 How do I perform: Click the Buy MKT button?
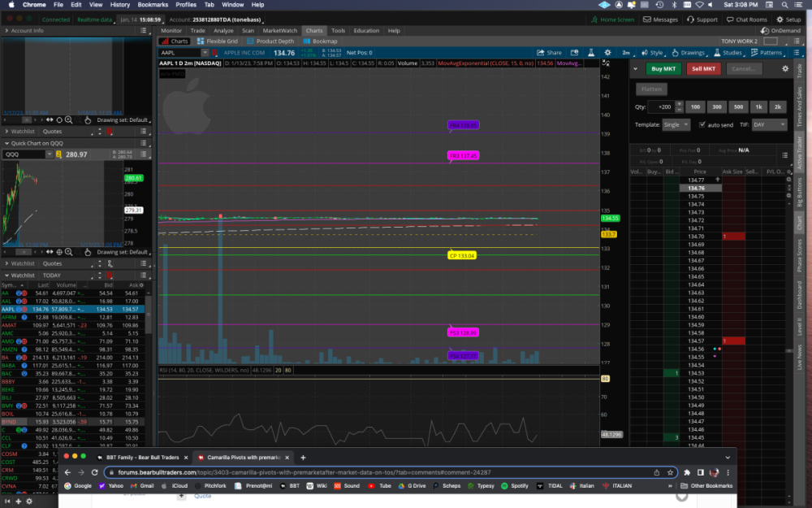(x=663, y=68)
